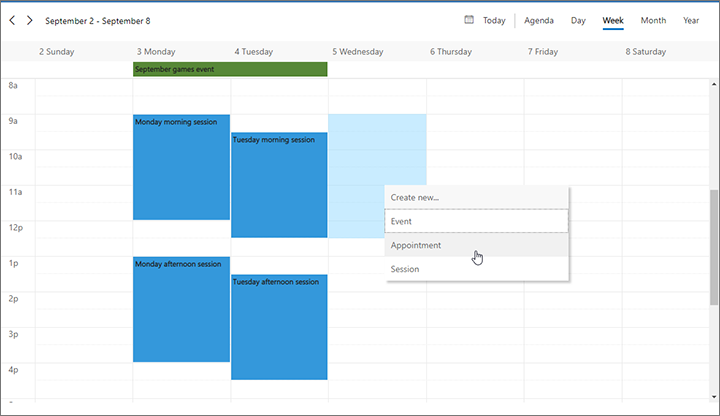Switch to Month view
This screenshot has width=720, height=416.
click(653, 20)
